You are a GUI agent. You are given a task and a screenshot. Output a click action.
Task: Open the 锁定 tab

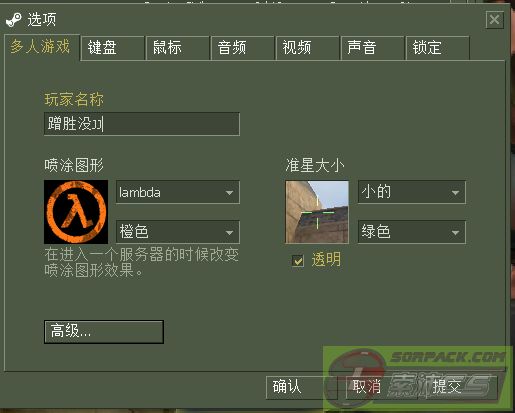coord(438,48)
